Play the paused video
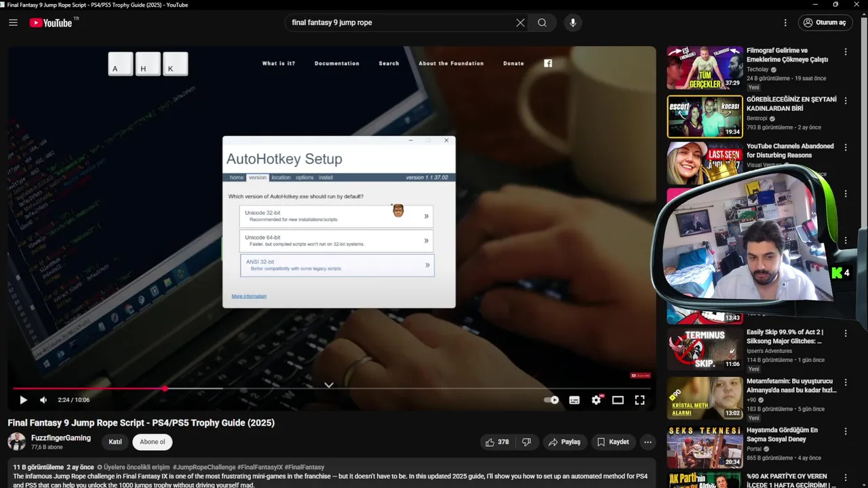868x488 pixels. tap(23, 400)
